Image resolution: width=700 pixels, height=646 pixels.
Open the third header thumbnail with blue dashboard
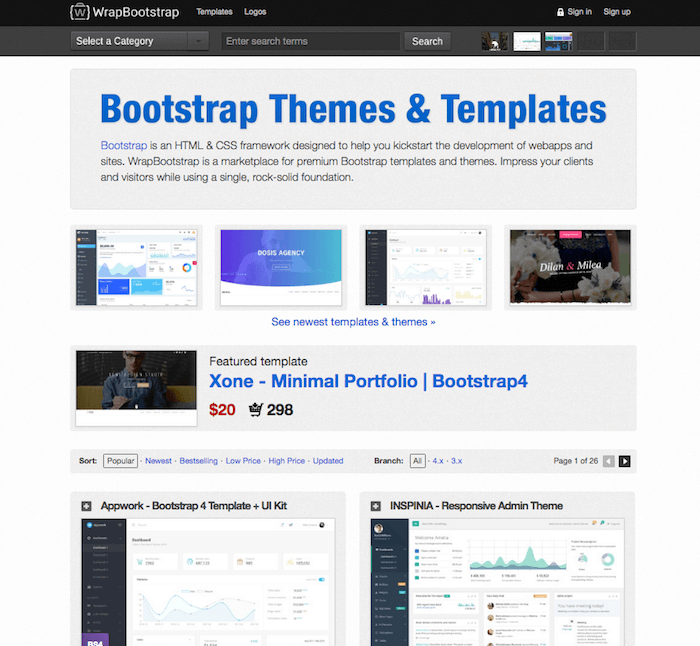[x=558, y=41]
